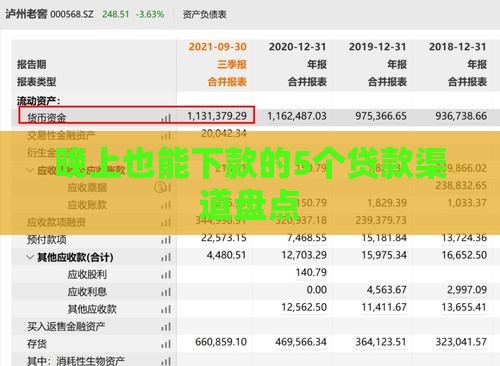Screen dimensions: 500x366
Task: Click cell value 4,480.51
Action: 227,255
